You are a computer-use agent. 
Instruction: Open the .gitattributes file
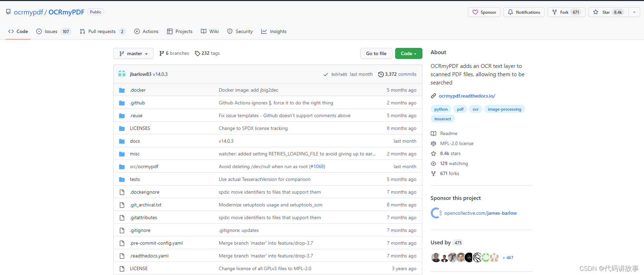[143, 217]
